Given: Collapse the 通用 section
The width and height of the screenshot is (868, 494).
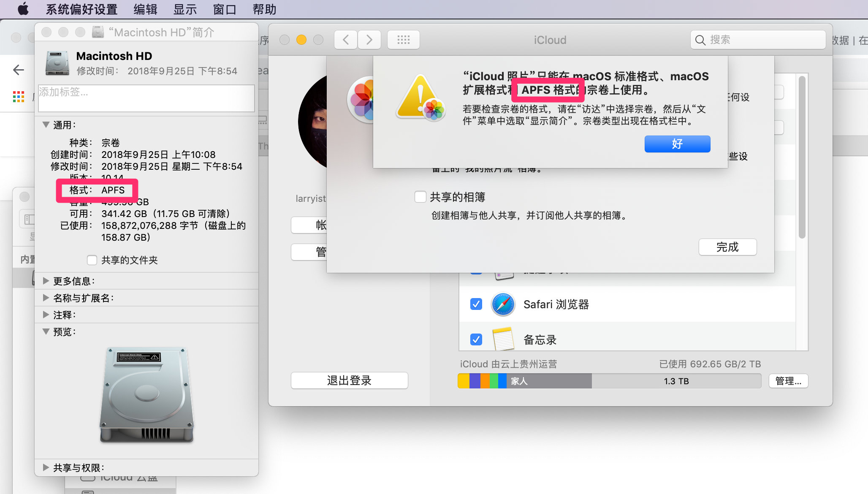Looking at the screenshot, I should [x=46, y=125].
